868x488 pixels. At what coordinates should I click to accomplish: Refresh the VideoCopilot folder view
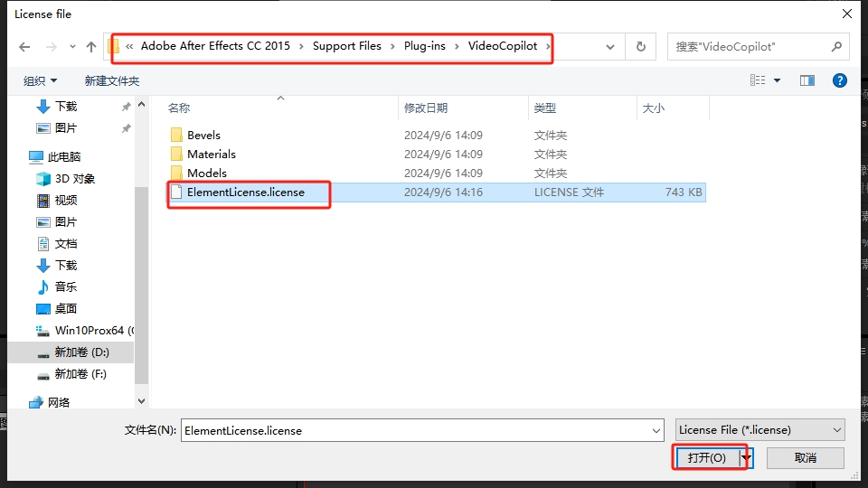click(x=641, y=47)
